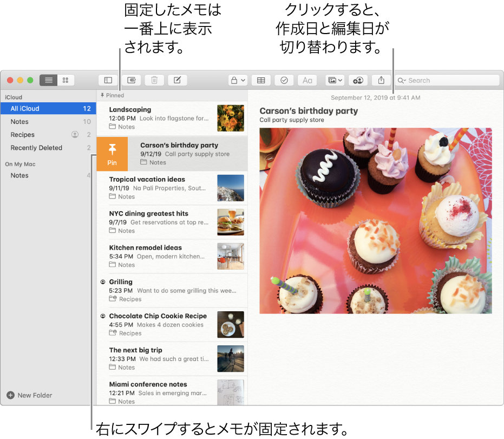504x439 pixels.
Task: Close the Notes window
Action: [10, 80]
